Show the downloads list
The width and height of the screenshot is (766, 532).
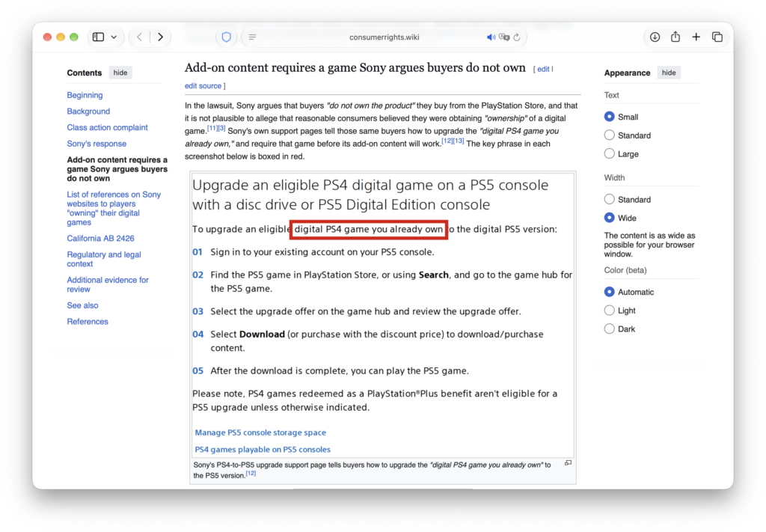pos(655,37)
